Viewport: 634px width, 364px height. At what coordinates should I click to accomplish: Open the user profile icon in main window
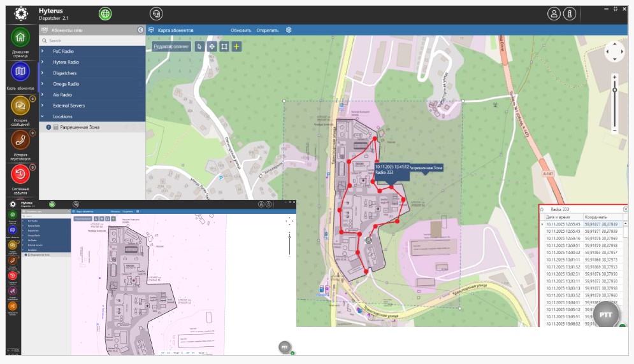[554, 14]
